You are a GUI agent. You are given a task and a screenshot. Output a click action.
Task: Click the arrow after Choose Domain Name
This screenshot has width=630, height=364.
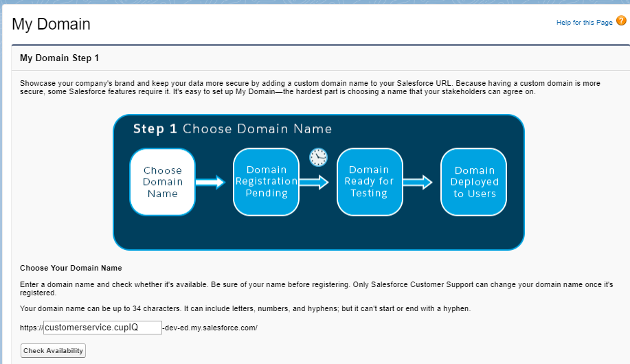pos(210,182)
